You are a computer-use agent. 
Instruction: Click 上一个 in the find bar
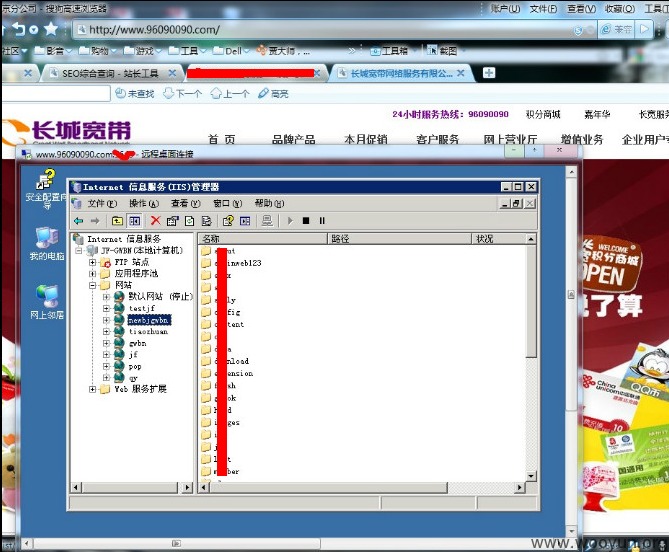230,93
